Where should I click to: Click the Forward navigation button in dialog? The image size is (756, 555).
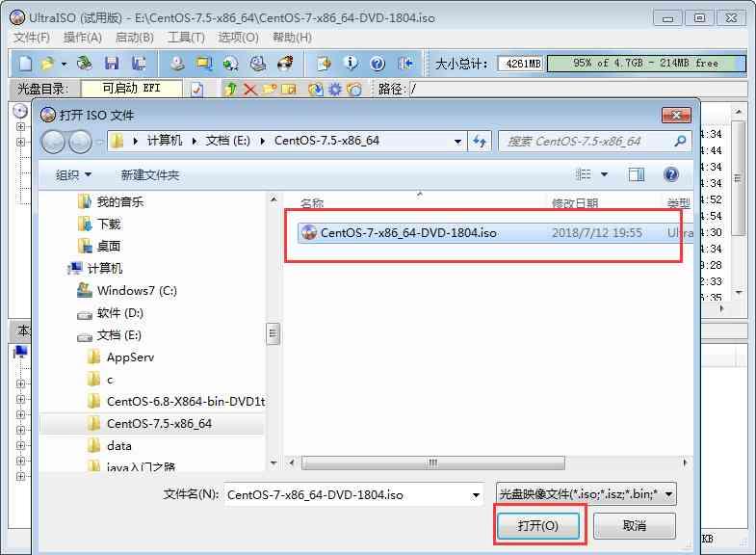[x=80, y=142]
